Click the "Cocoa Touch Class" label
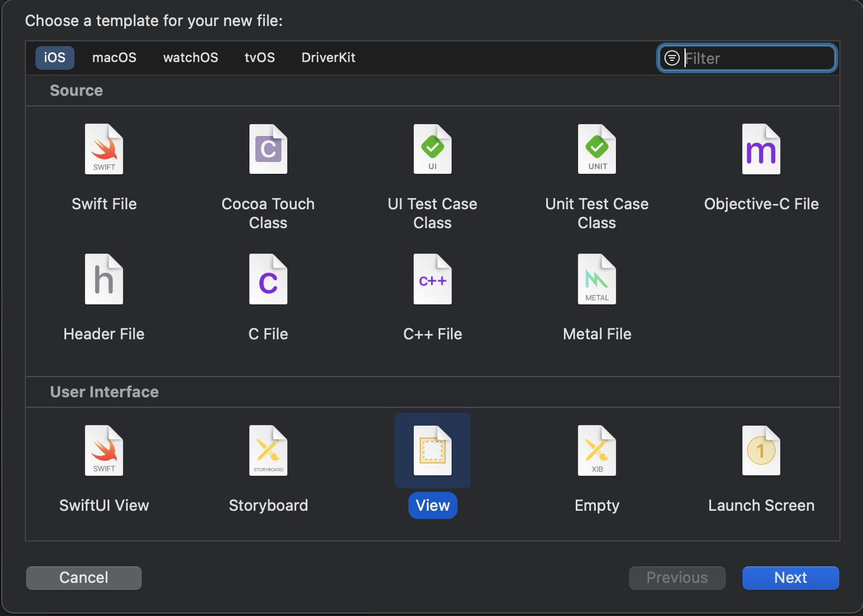 pyautogui.click(x=268, y=213)
